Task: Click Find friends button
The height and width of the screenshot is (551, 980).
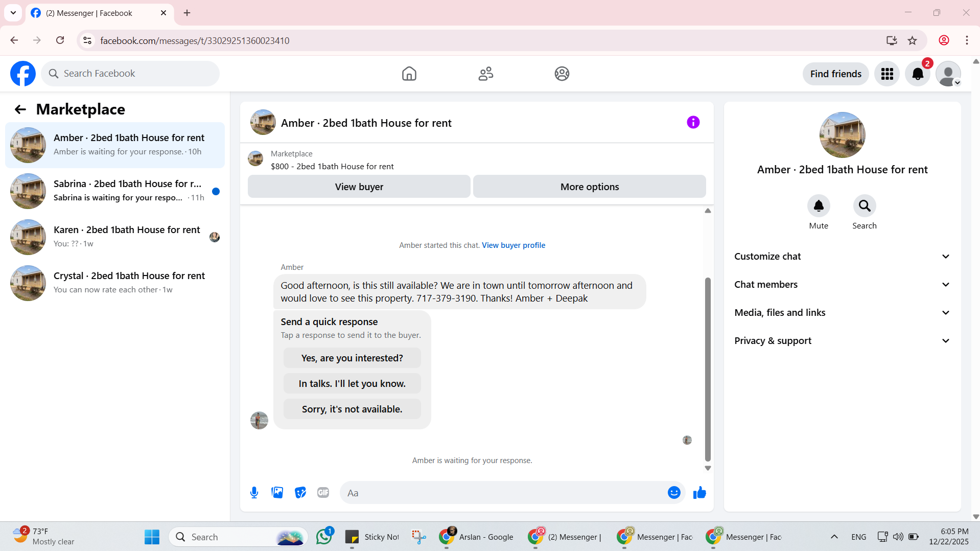Action: coord(835,74)
